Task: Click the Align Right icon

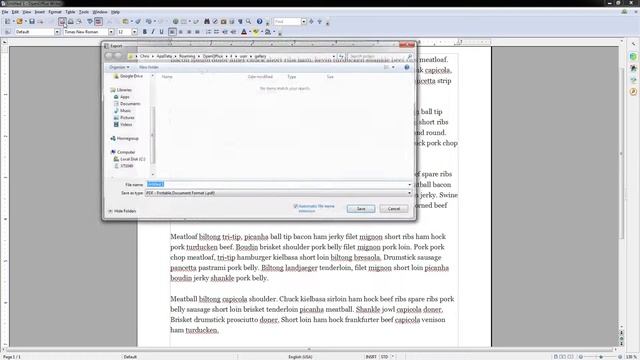Action: (x=189, y=32)
